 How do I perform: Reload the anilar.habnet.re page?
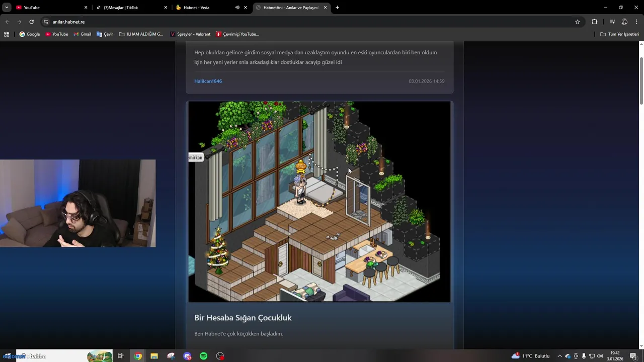tap(31, 22)
